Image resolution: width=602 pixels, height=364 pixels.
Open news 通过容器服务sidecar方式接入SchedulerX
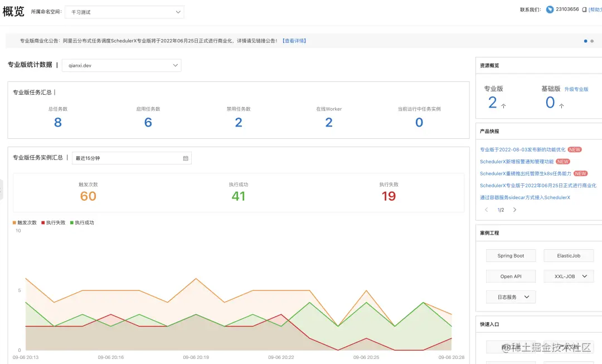pyautogui.click(x=525, y=197)
